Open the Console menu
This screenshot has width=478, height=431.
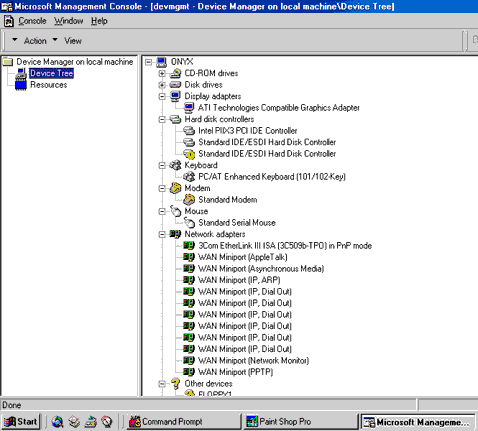click(x=32, y=21)
